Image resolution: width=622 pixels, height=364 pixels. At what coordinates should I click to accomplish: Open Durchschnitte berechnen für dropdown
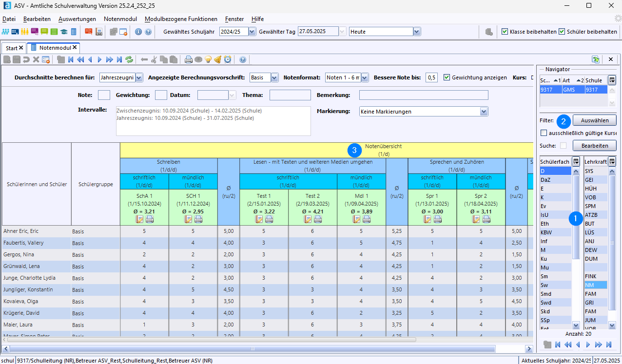pyautogui.click(x=139, y=77)
